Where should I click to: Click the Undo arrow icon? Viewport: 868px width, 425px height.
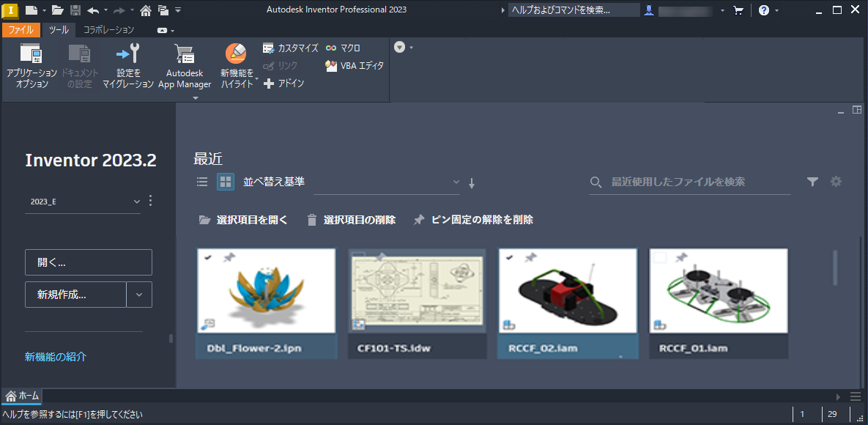(x=93, y=10)
